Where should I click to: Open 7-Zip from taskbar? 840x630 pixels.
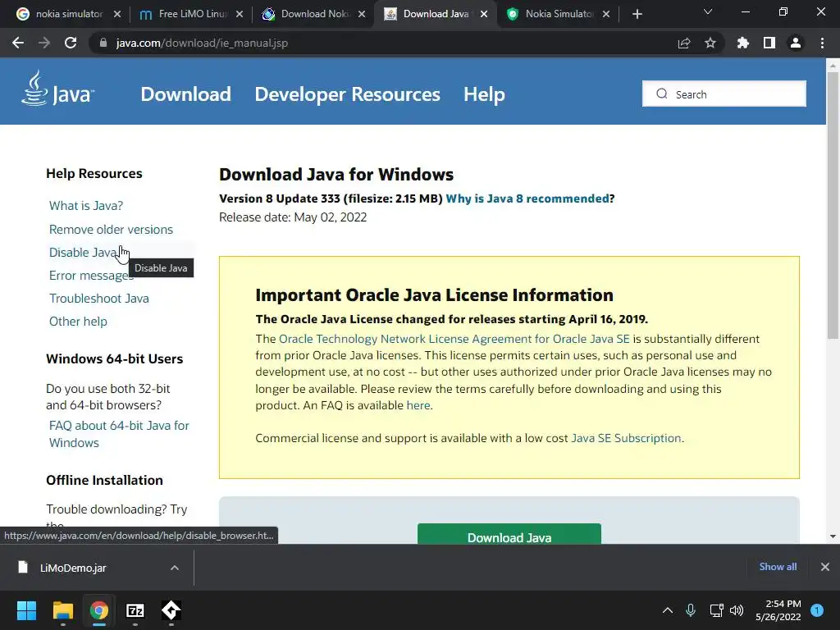point(135,610)
